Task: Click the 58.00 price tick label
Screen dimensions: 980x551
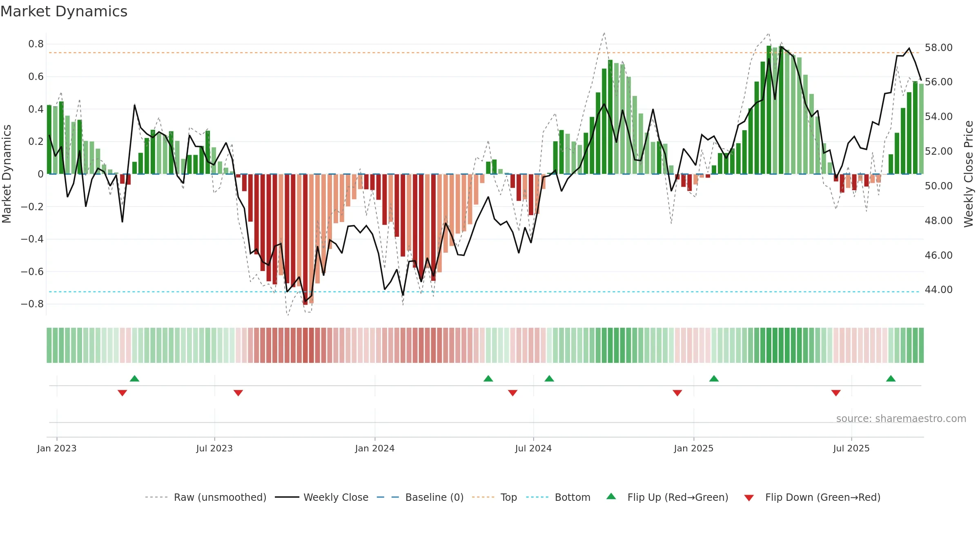Action: (x=939, y=48)
